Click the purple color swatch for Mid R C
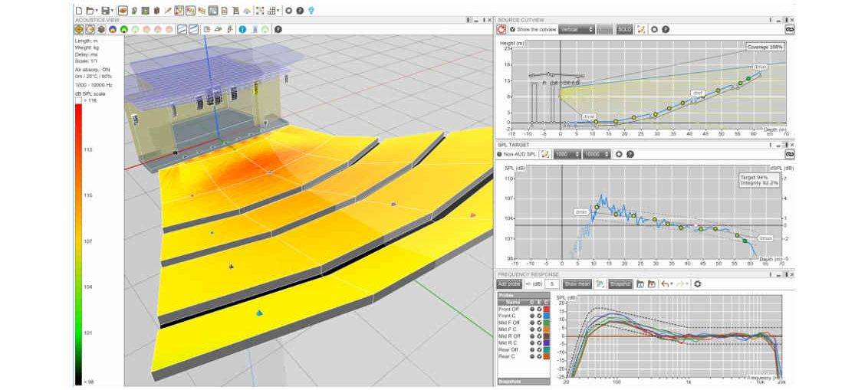868x390 pixels. point(547,343)
